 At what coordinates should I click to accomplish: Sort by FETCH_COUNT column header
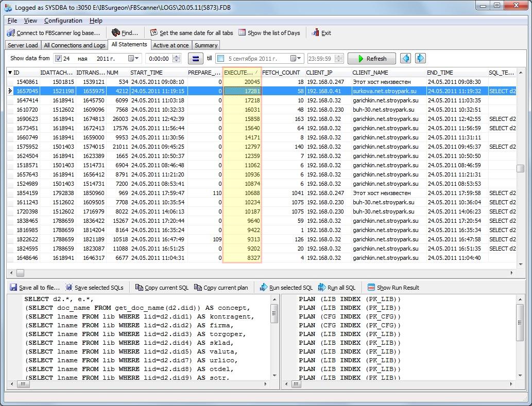[x=283, y=73]
